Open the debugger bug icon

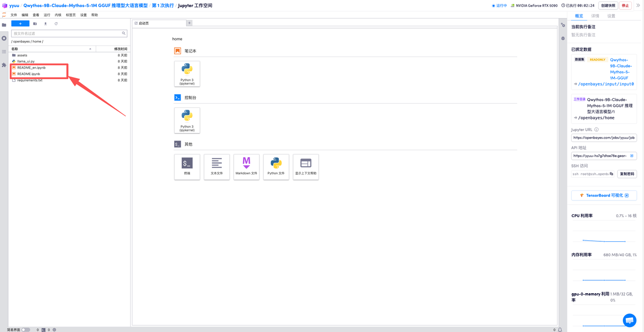(x=563, y=38)
